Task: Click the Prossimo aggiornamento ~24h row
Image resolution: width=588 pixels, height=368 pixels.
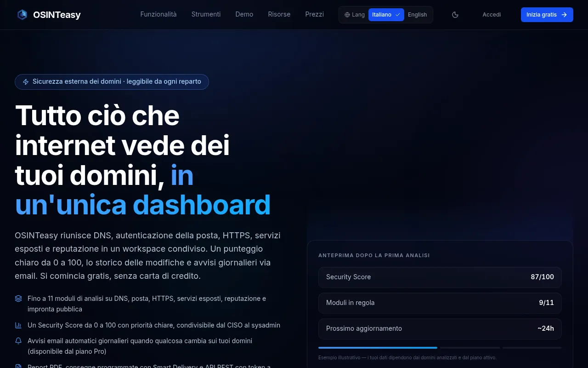Action: (440, 329)
